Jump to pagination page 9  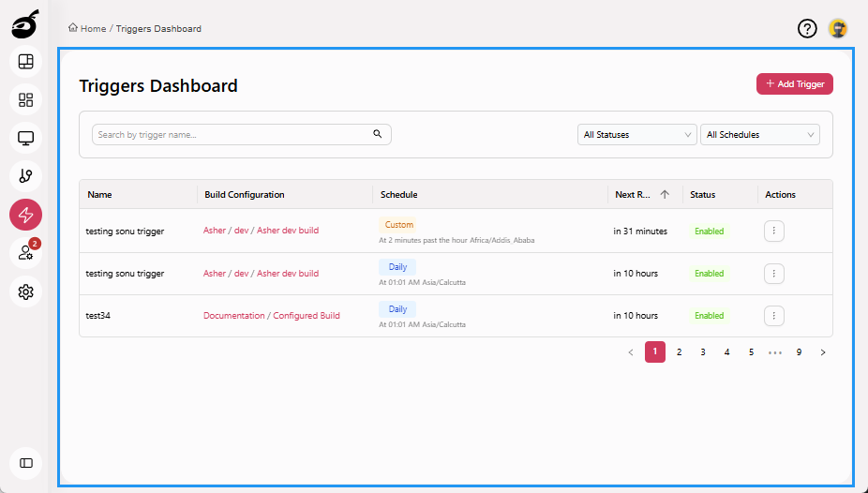[x=799, y=352]
